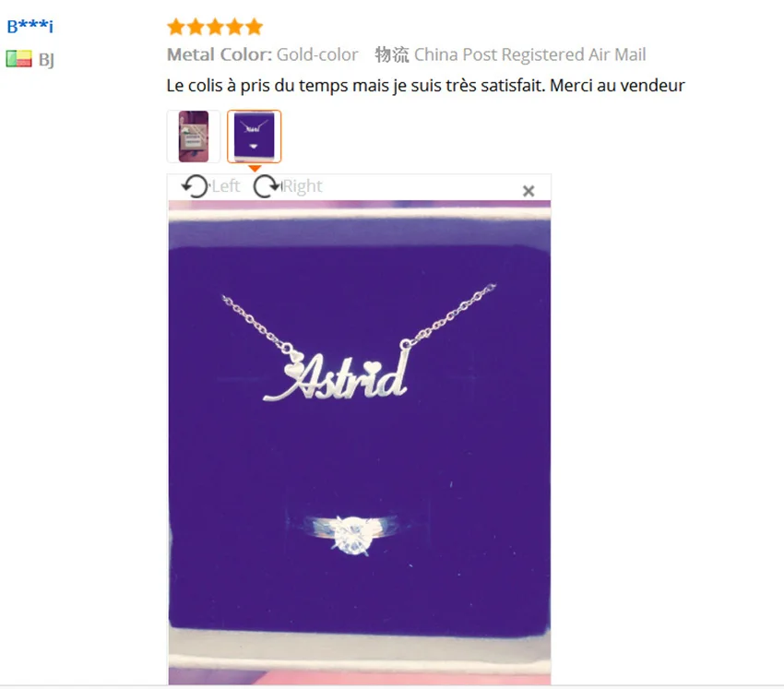The height and width of the screenshot is (689, 784).
Task: Click the rotate right arrow icon
Action: point(267,186)
